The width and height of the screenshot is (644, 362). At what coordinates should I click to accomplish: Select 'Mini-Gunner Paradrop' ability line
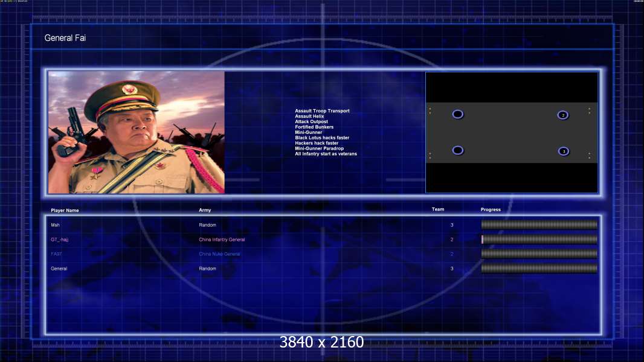pyautogui.click(x=319, y=148)
